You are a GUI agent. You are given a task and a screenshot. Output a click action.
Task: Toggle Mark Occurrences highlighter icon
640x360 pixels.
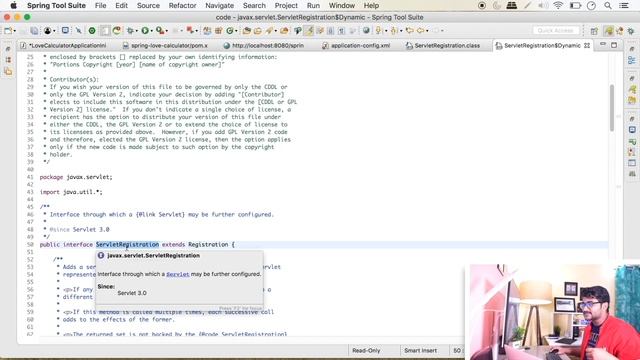pyautogui.click(x=309, y=31)
